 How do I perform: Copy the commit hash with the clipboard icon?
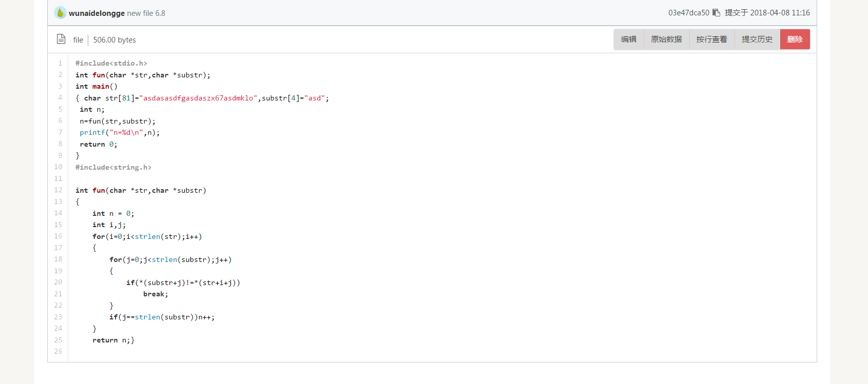716,13
